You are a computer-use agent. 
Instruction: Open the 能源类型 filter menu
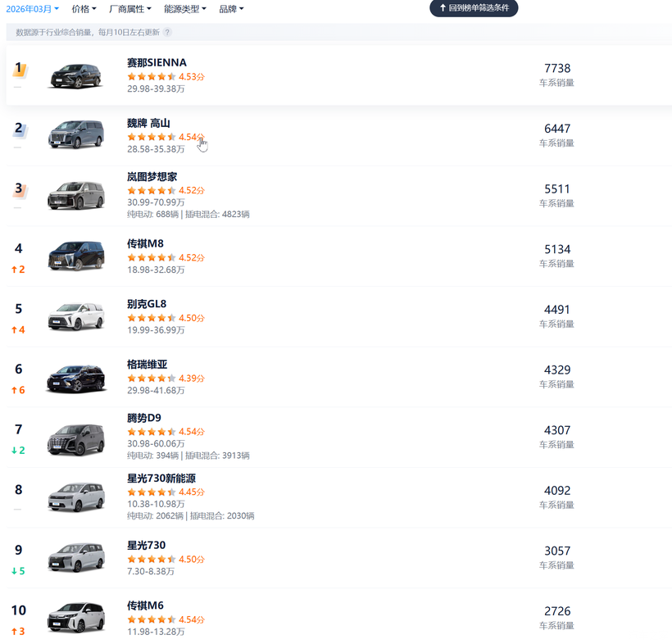(185, 9)
